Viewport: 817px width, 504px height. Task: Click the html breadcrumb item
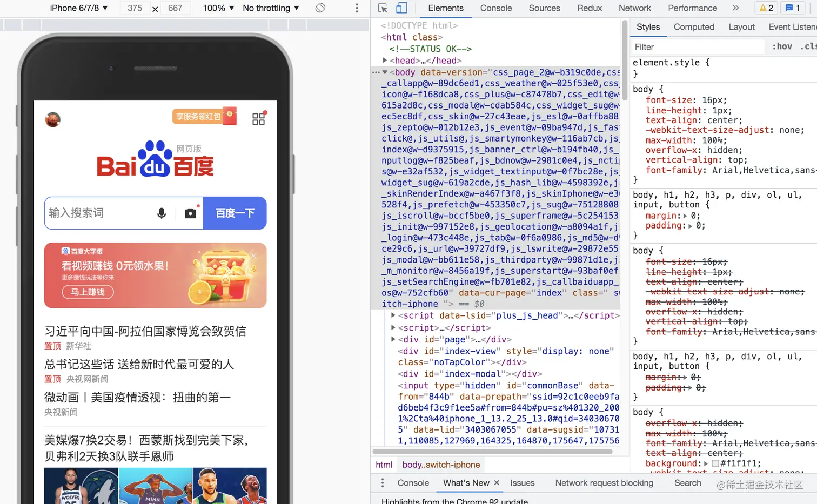coord(384,465)
